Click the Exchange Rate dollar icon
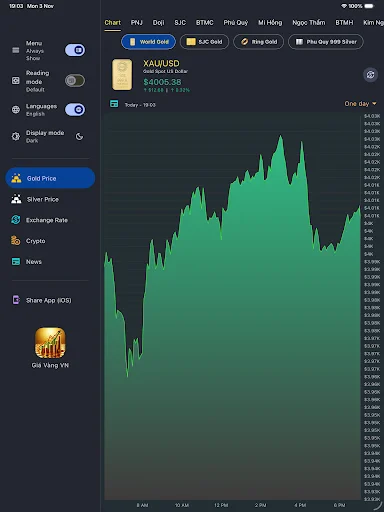Image resolution: width=384 pixels, height=512 pixels. point(16,220)
